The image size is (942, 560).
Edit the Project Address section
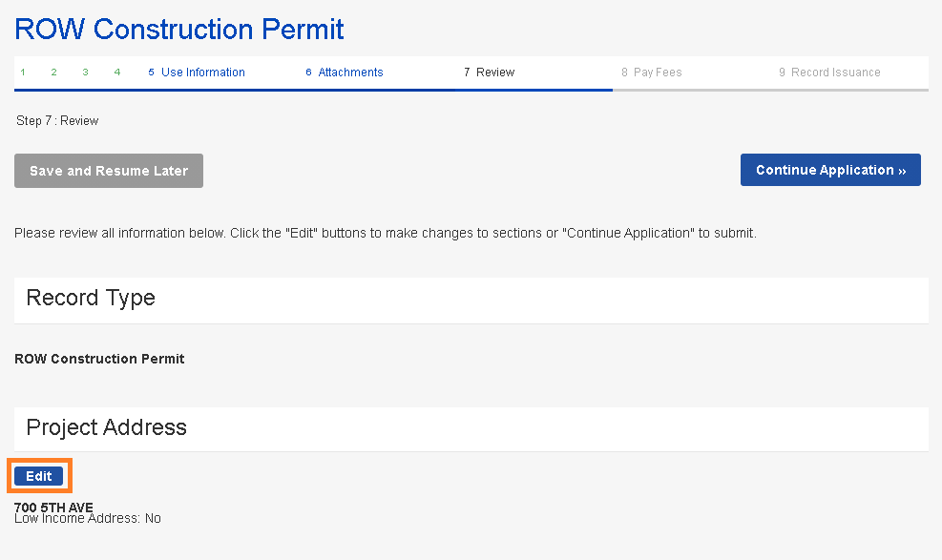[x=39, y=476]
